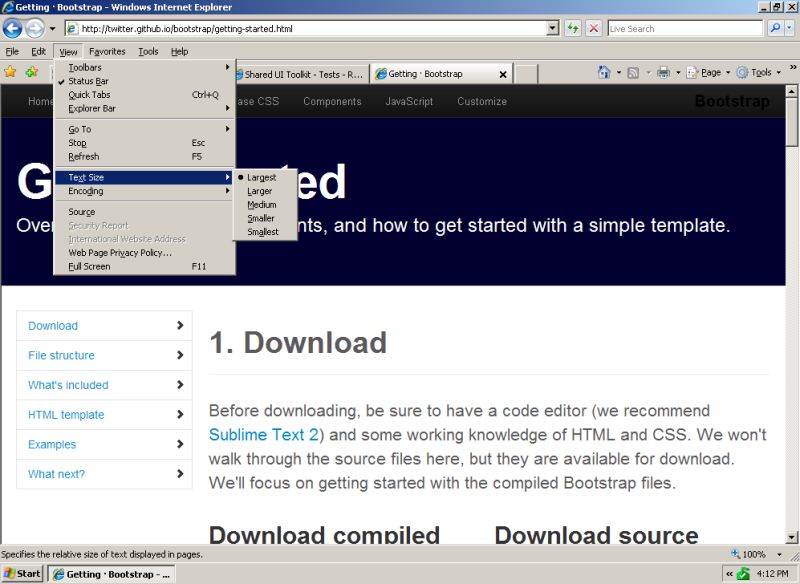Image resolution: width=800 pixels, height=584 pixels.
Task: Select Largest text size option
Action: coord(265,177)
